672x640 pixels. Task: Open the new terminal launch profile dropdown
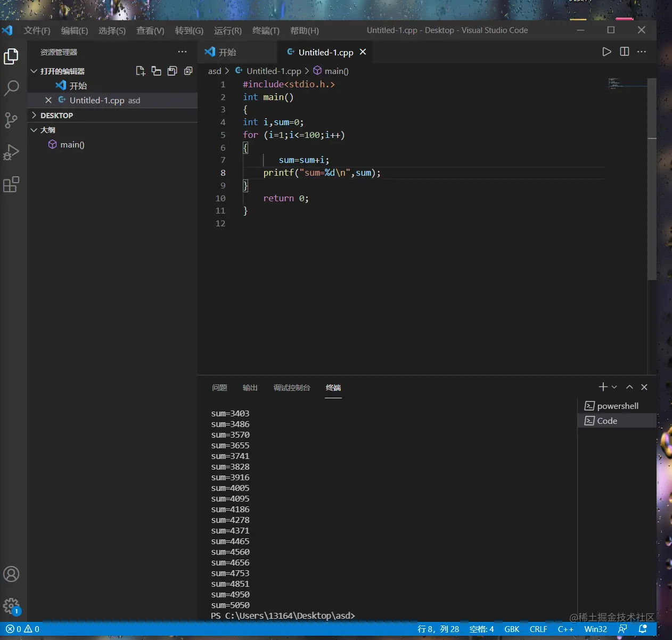(614, 387)
